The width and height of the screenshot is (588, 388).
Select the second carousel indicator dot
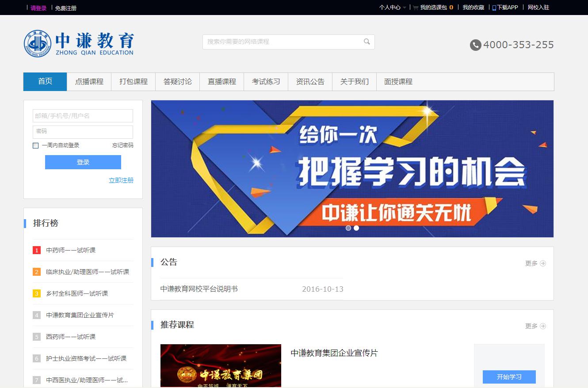pos(356,228)
